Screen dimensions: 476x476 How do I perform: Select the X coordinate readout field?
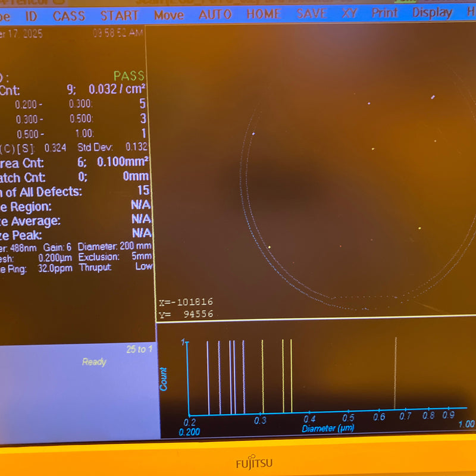pos(187,301)
